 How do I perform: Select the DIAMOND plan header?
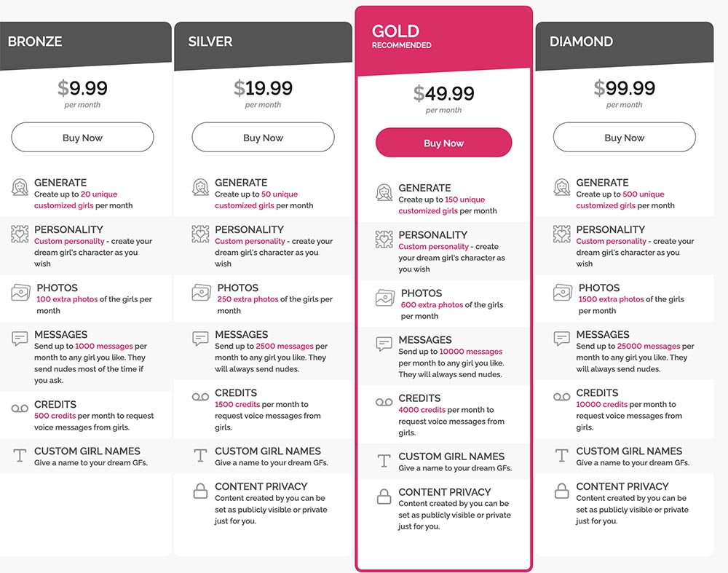[624, 46]
